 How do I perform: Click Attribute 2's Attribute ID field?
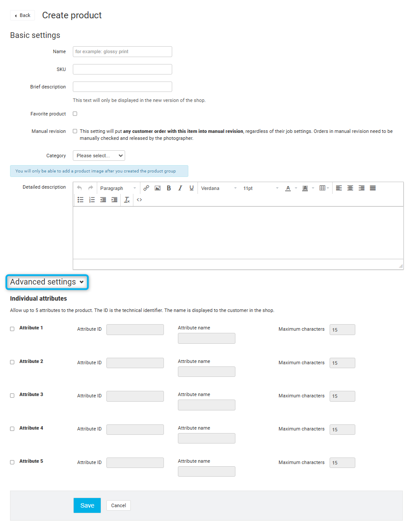[x=135, y=363]
